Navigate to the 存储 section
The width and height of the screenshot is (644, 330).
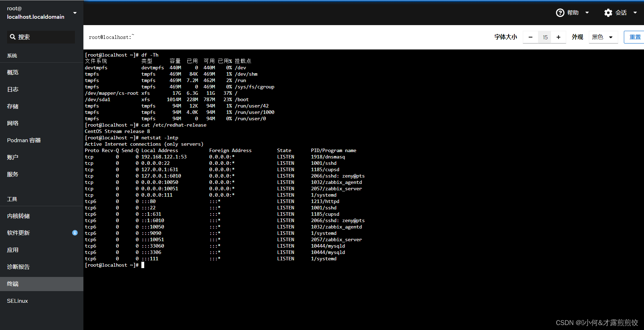(x=12, y=106)
